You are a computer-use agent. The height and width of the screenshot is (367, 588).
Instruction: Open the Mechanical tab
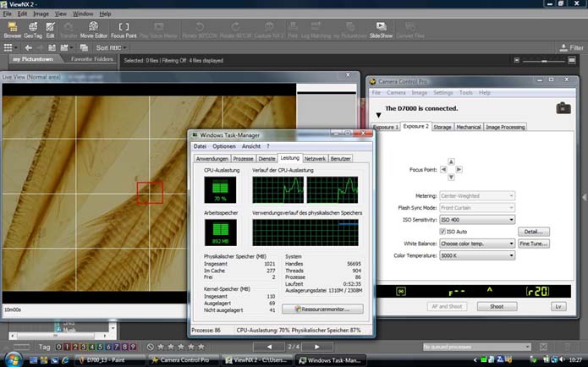click(x=468, y=127)
